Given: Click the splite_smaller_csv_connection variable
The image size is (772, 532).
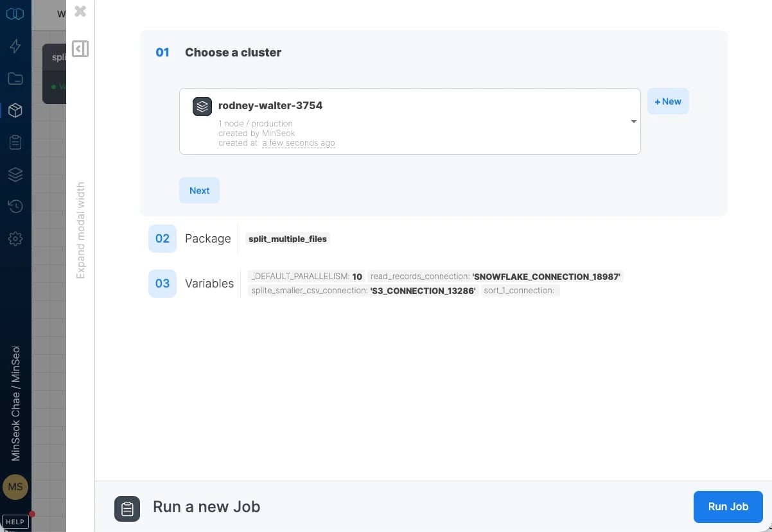Looking at the screenshot, I should (364, 291).
